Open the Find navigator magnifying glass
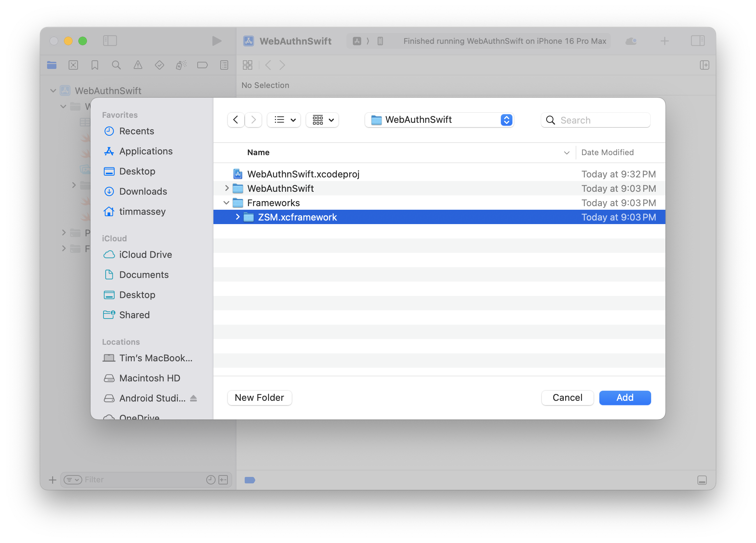The width and height of the screenshot is (756, 543). pyautogui.click(x=116, y=65)
